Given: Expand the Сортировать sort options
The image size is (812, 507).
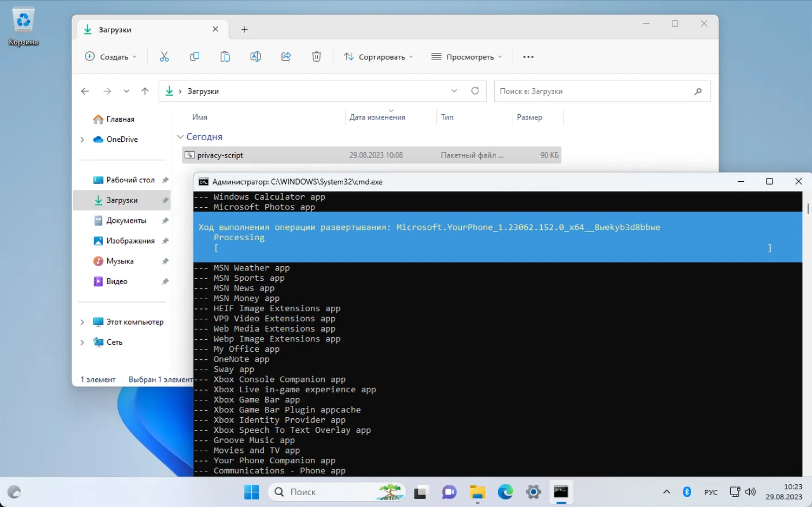Looking at the screenshot, I should 378,57.
